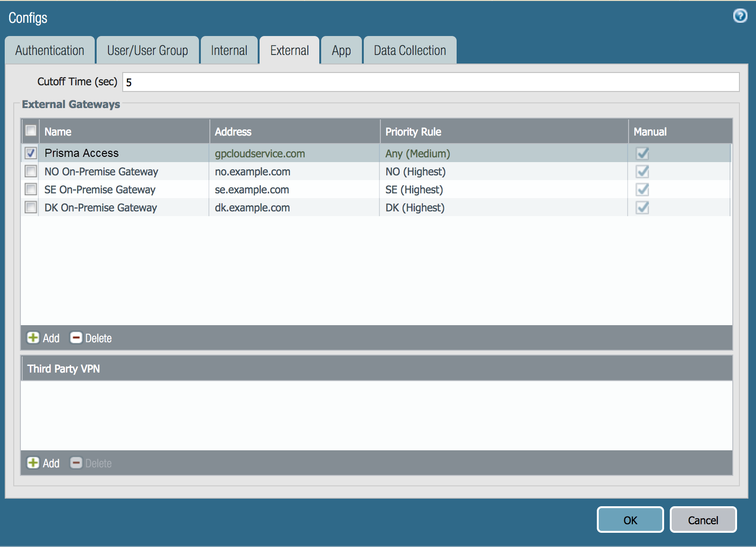Click Delete icon under External Gateways
This screenshot has height=547, width=756.
(76, 337)
